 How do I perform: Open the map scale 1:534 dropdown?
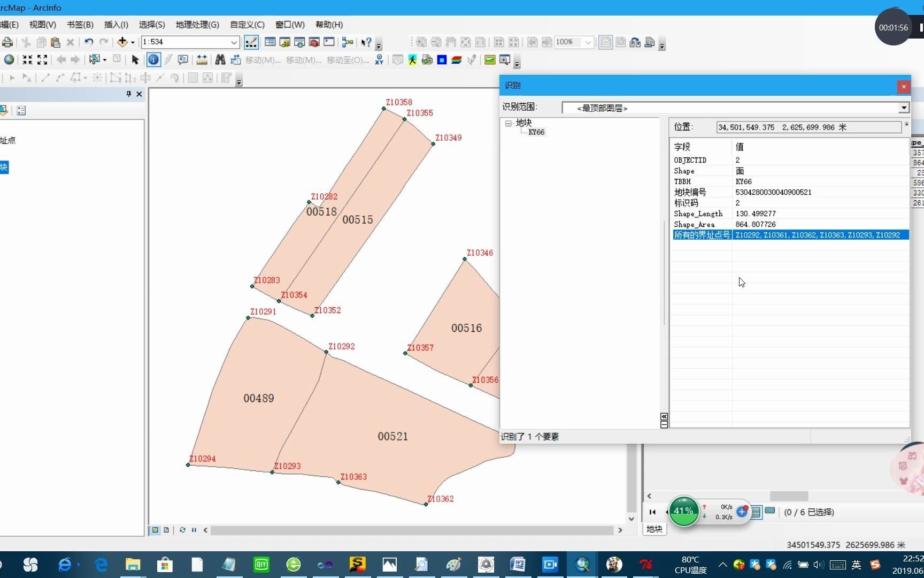[x=234, y=42]
